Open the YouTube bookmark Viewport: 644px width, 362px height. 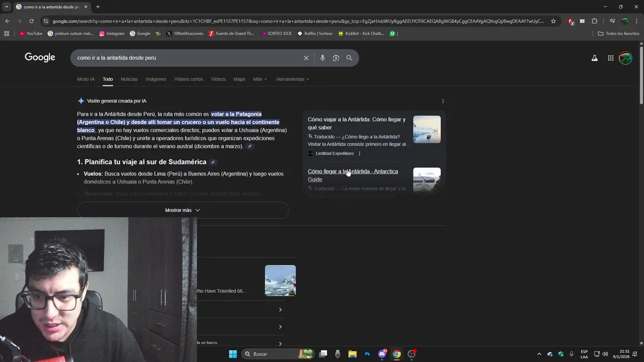click(x=31, y=34)
